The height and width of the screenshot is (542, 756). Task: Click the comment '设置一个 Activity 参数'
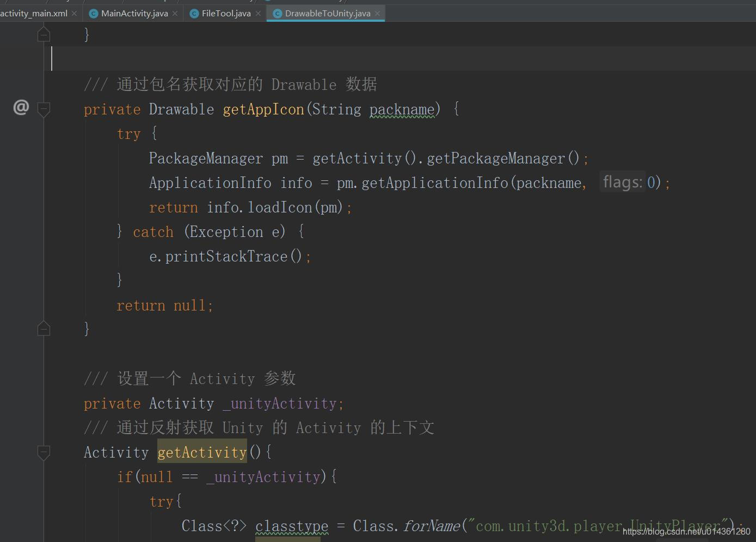tap(190, 379)
